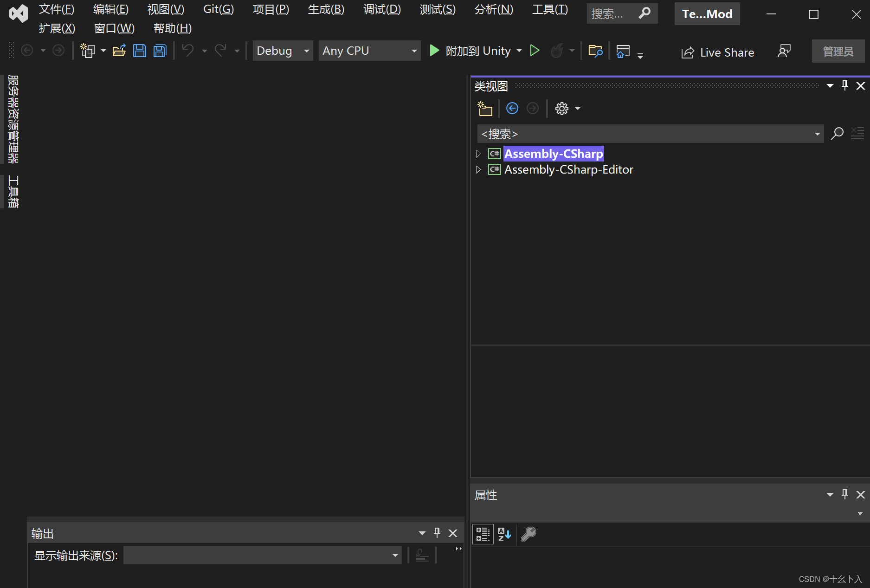Expand the Assembly-CSharp tree node
This screenshot has width=870, height=588.
[478, 154]
